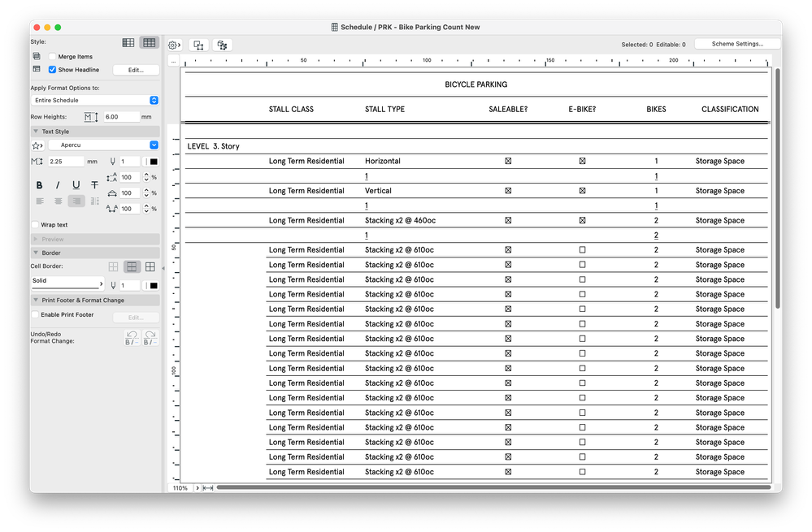Uncheck the Show Headline checkbox
Viewport: 812px width, 532px height.
click(52, 69)
